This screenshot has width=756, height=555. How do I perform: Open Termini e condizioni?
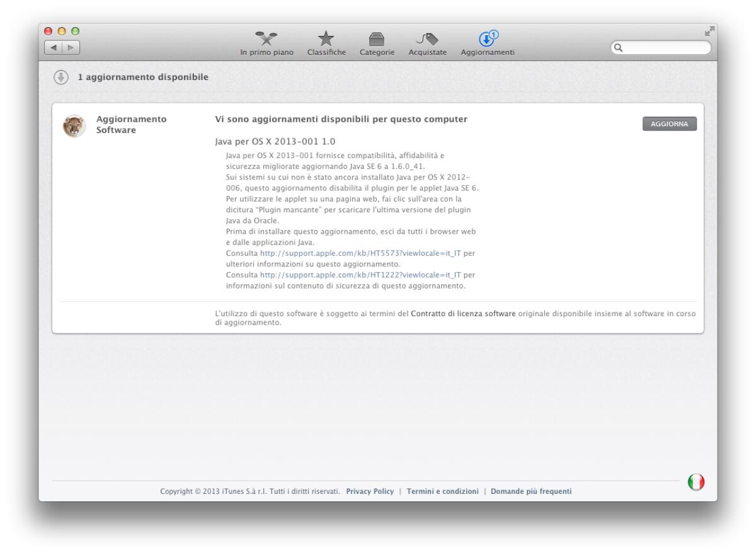(x=444, y=491)
